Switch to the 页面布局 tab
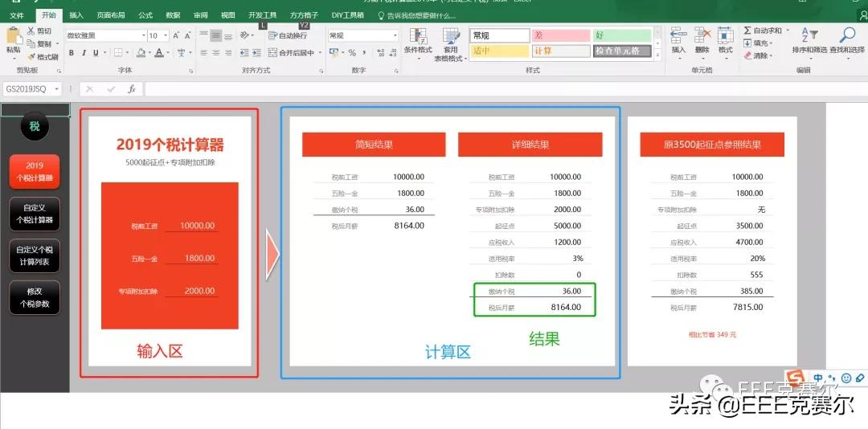This screenshot has width=868, height=429. click(111, 15)
